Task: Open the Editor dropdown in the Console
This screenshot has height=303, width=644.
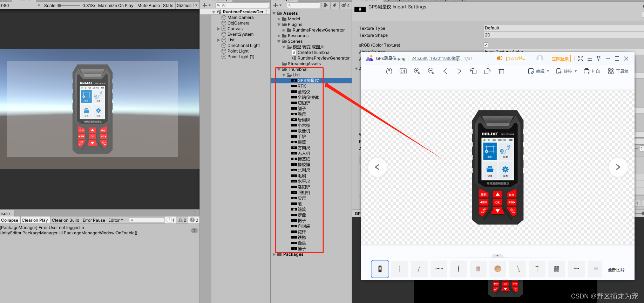Action: click(116, 220)
